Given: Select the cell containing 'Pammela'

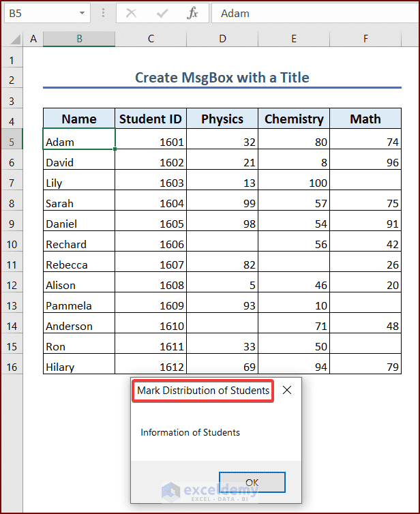Looking at the screenshot, I should click(79, 303).
